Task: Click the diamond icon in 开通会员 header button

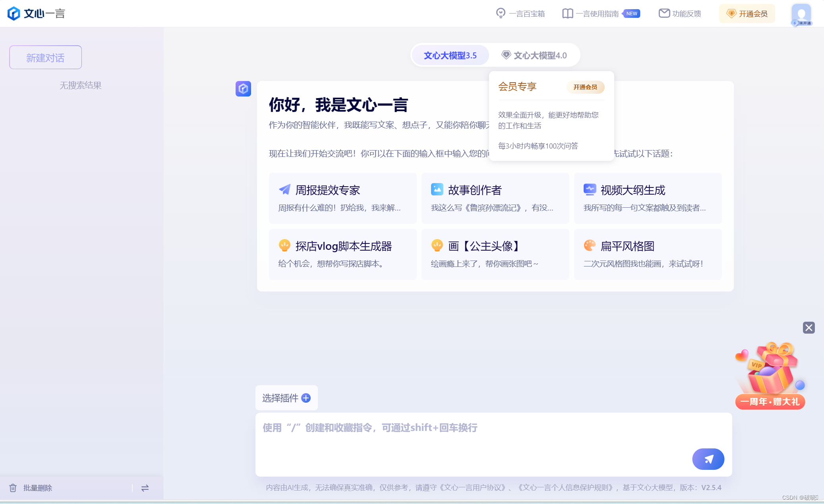Action: (731, 14)
